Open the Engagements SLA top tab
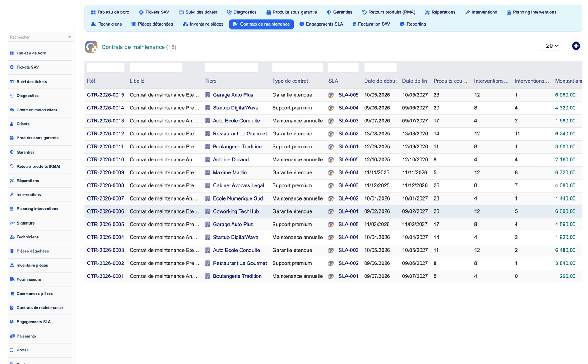This screenshot has height=364, width=588. pyautogui.click(x=321, y=24)
